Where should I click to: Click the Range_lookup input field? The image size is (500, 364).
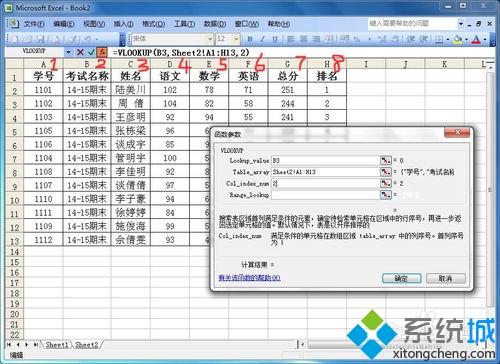tap(325, 195)
